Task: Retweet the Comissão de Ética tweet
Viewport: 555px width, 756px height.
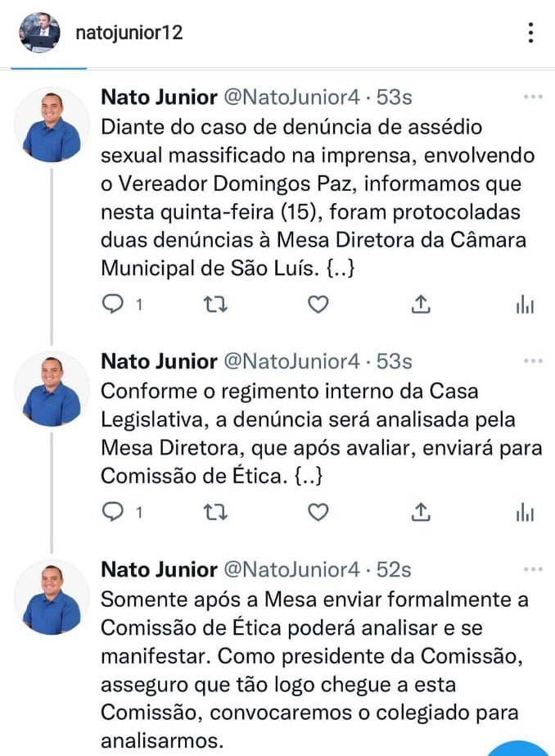Action: click(214, 512)
